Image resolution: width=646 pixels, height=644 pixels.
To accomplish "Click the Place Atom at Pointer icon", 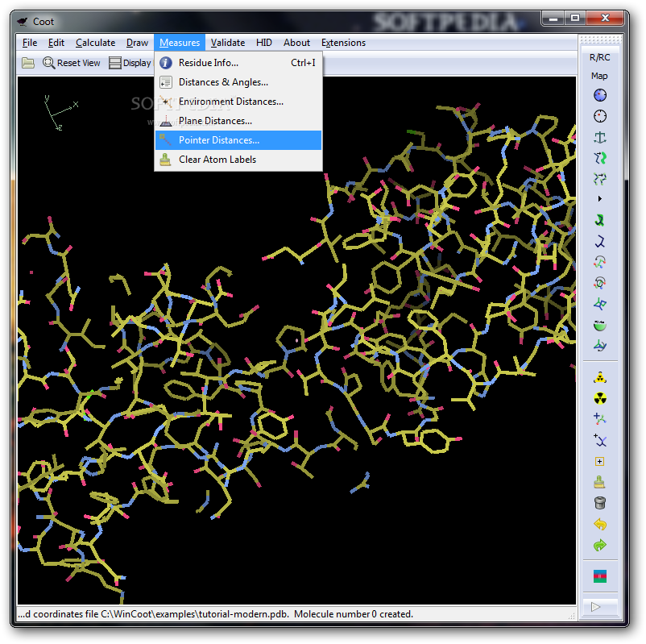I will click(600, 461).
